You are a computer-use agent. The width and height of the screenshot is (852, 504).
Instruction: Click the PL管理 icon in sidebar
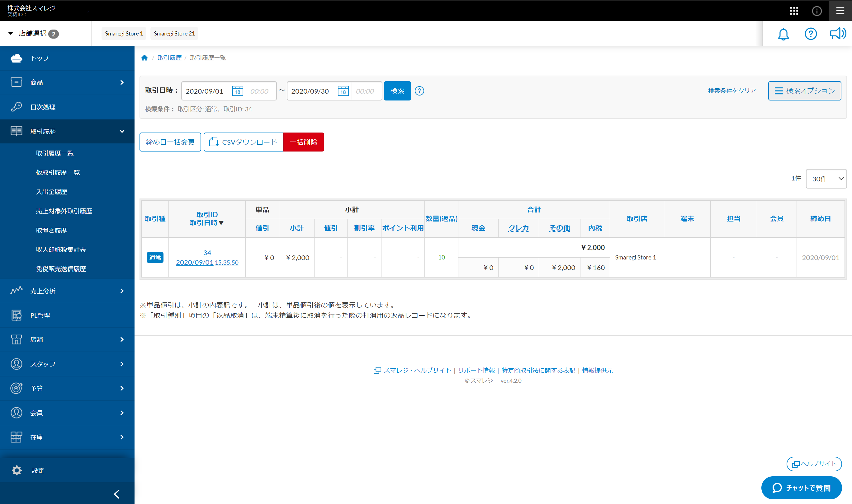16,315
